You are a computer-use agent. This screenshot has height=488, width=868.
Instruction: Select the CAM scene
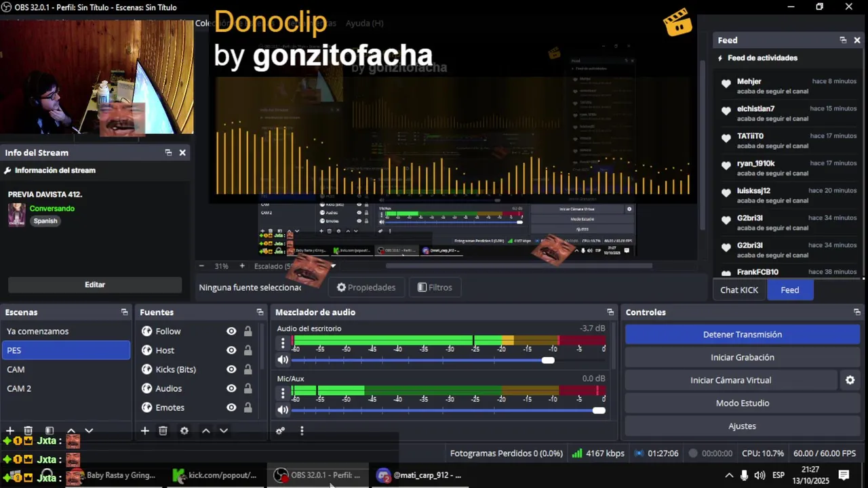66,369
